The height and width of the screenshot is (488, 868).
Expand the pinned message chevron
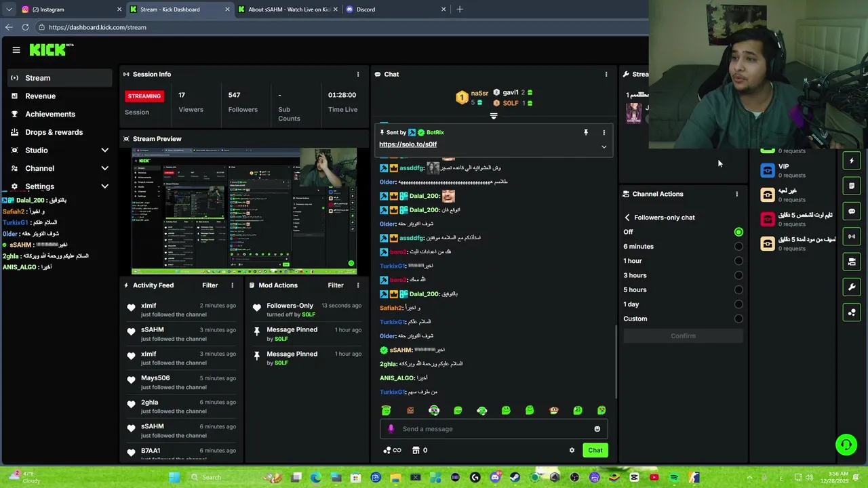pyautogui.click(x=604, y=146)
